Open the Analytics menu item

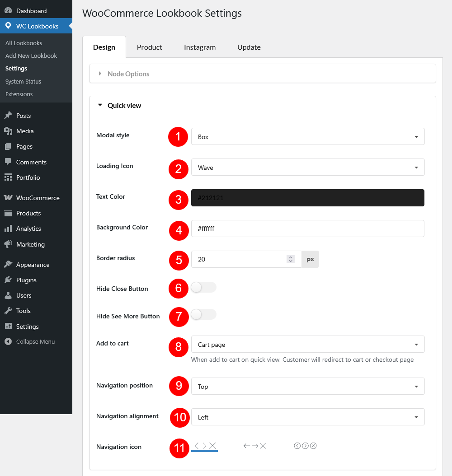36,229
